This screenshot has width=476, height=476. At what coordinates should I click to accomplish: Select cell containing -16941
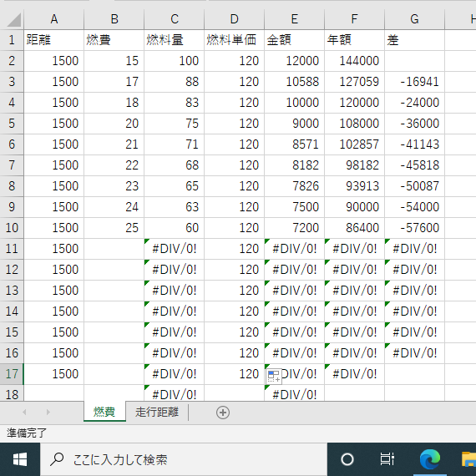pos(414,82)
